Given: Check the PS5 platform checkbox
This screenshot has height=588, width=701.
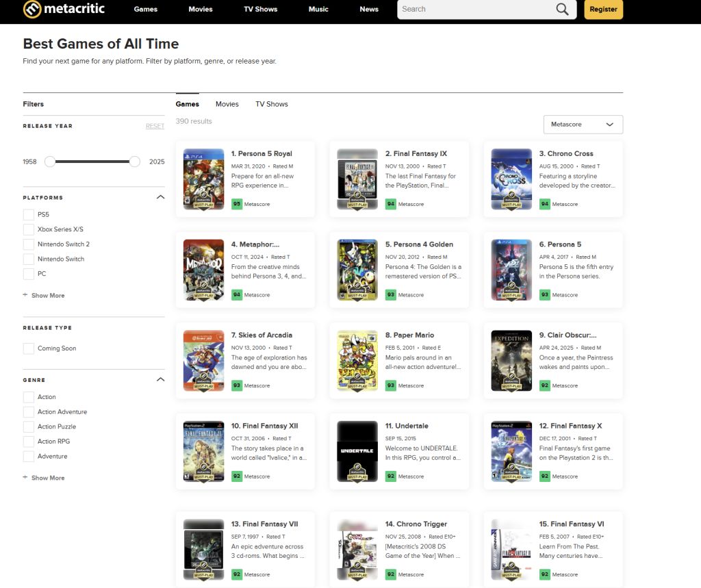Looking at the screenshot, I should pos(29,215).
